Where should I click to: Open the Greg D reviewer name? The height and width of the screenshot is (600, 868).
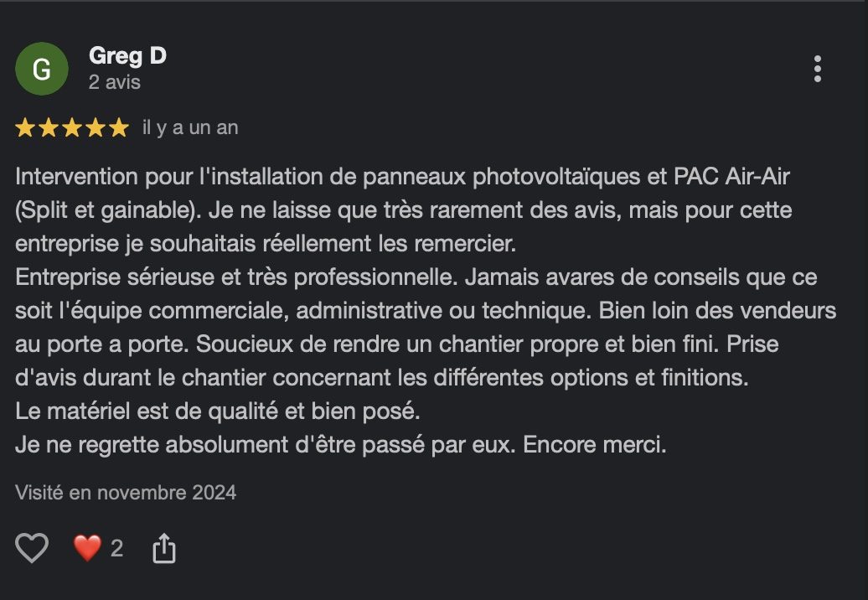coord(127,56)
